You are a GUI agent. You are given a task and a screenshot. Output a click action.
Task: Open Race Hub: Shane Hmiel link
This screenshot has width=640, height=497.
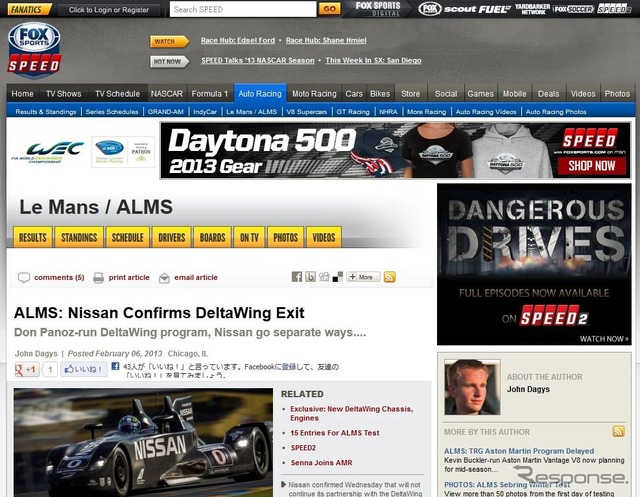pyautogui.click(x=326, y=40)
